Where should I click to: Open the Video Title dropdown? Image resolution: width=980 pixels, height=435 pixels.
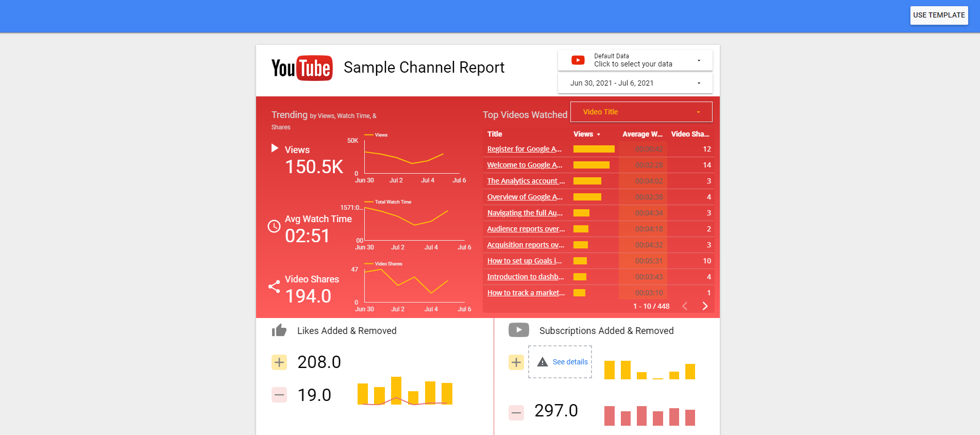tap(641, 112)
